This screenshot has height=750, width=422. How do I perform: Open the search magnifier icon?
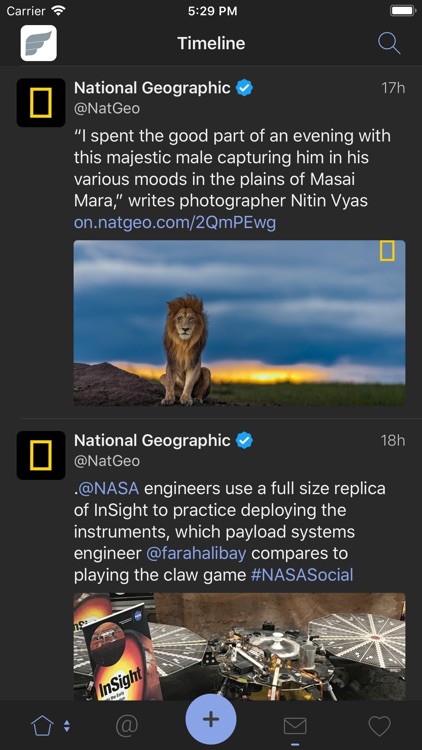[389, 44]
